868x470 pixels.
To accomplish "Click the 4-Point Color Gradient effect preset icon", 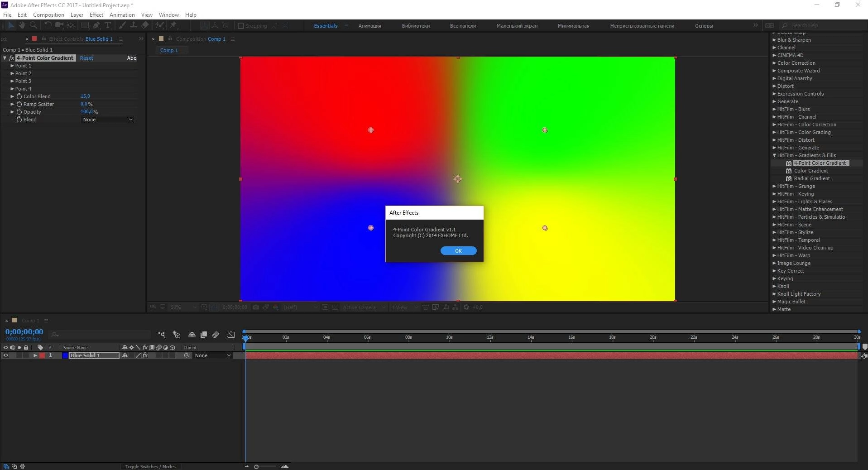I will (x=789, y=163).
